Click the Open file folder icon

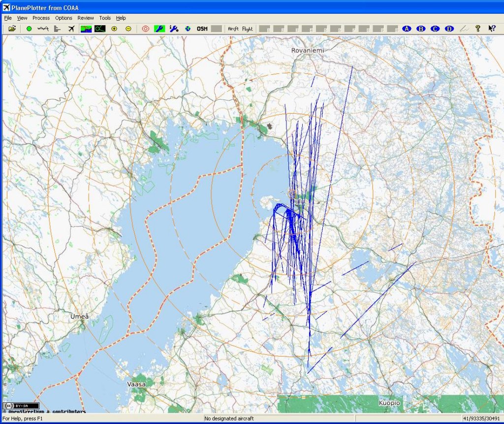(12, 29)
